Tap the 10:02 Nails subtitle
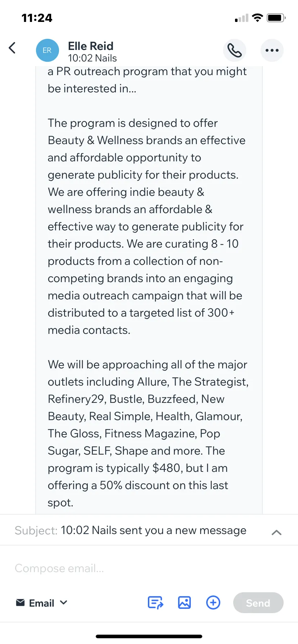The height and width of the screenshot is (644, 298). click(x=92, y=58)
